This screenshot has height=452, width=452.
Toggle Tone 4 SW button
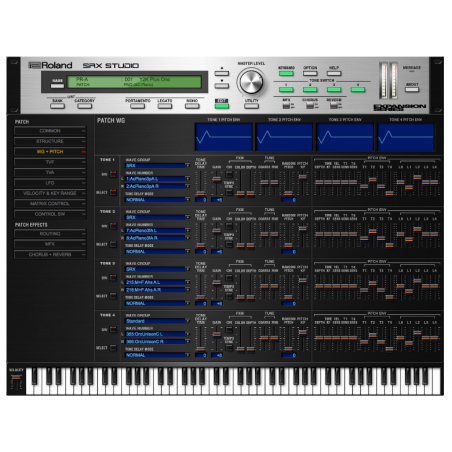point(113,330)
